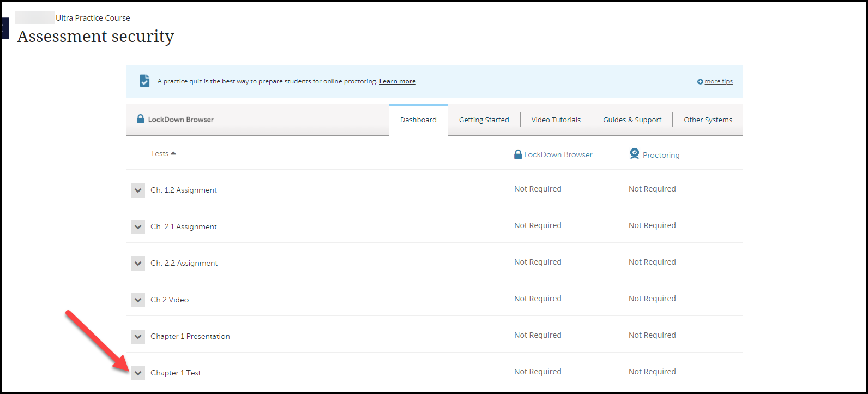Screen dimensions: 868x394
Task: Expand the Ch. 1.2 Assignment options
Action: point(138,190)
